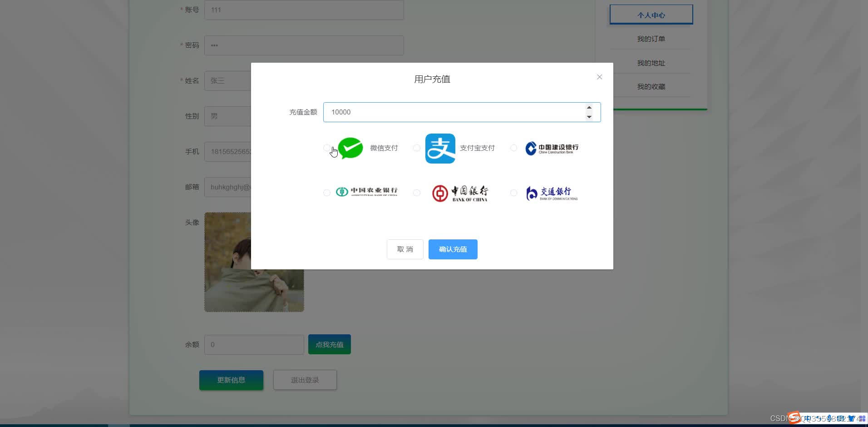Click the avatar photo thumbnail
Image resolution: width=868 pixels, height=427 pixels.
click(254, 262)
